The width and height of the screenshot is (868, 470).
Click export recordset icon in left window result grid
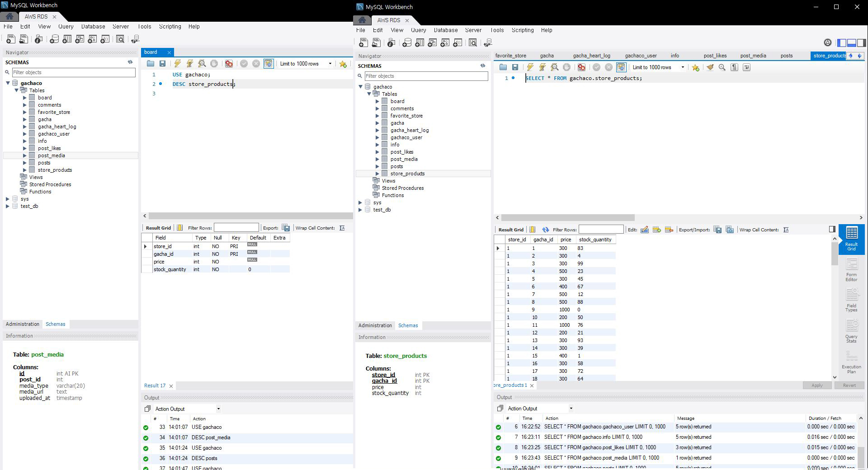pos(286,228)
